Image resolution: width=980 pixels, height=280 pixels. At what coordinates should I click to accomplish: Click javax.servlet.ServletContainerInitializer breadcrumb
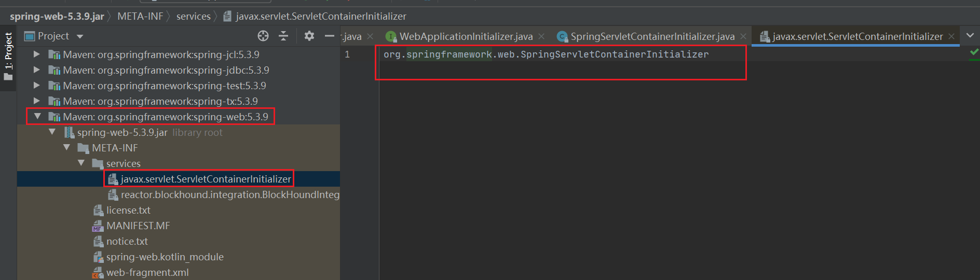point(321,16)
